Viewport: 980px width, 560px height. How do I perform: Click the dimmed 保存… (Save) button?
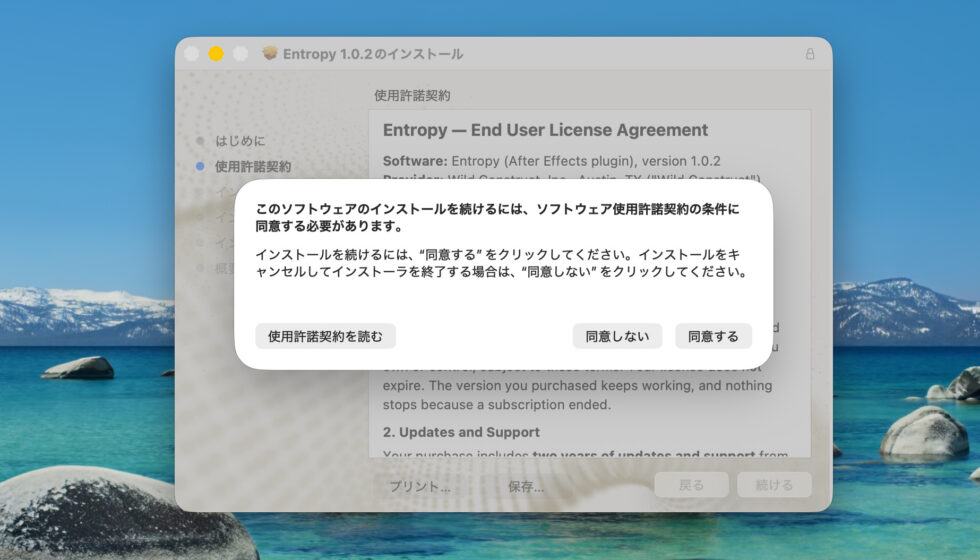point(526,486)
